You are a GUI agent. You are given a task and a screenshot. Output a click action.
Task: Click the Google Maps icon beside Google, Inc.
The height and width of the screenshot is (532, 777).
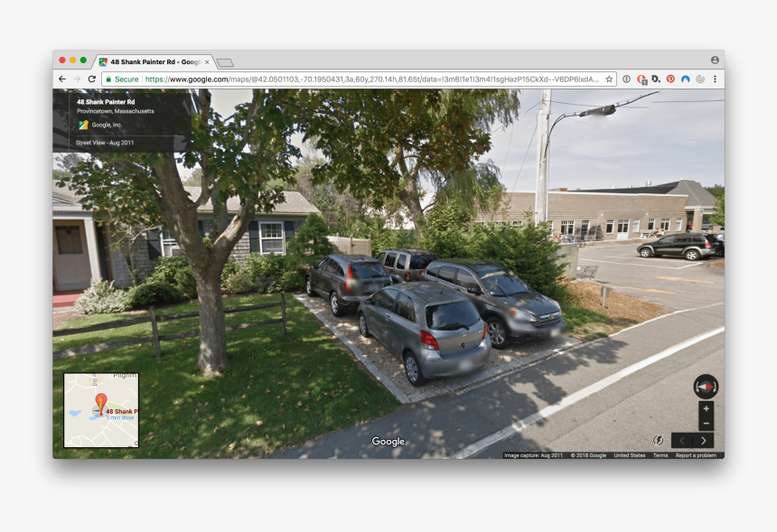click(83, 125)
